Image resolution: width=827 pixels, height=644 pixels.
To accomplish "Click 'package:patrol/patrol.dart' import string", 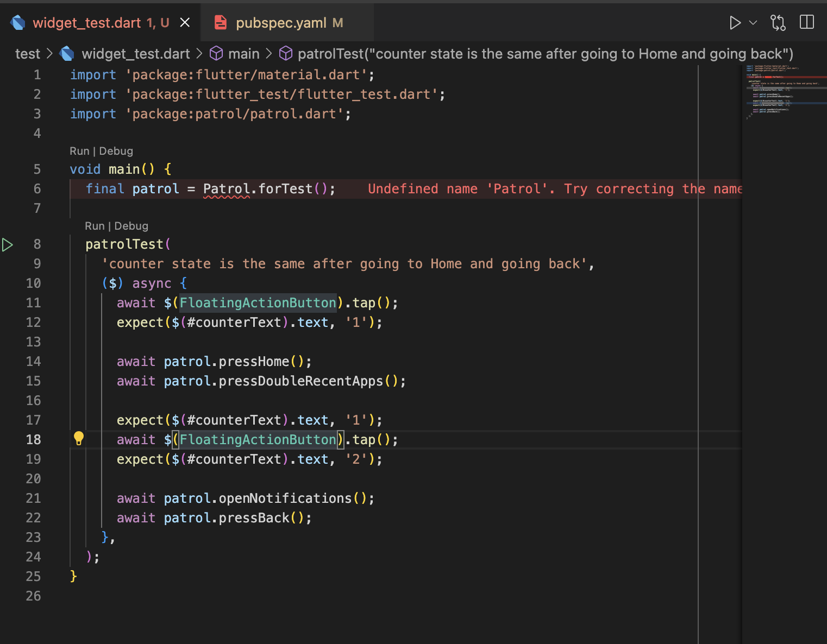I will (234, 114).
